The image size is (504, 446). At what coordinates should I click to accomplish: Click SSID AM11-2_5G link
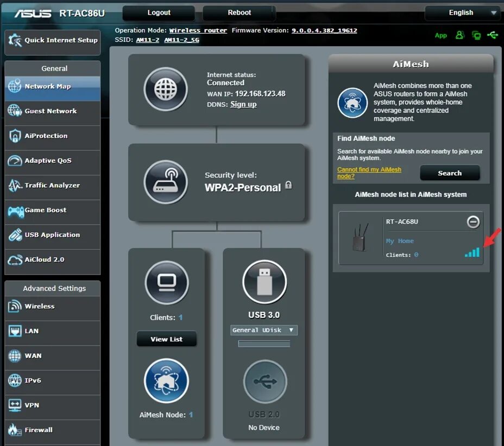tap(181, 40)
